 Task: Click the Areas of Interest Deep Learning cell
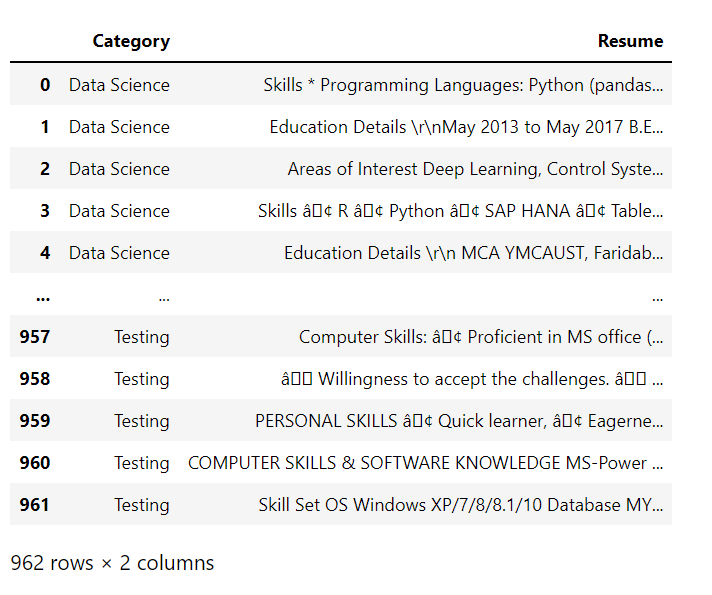pos(475,169)
